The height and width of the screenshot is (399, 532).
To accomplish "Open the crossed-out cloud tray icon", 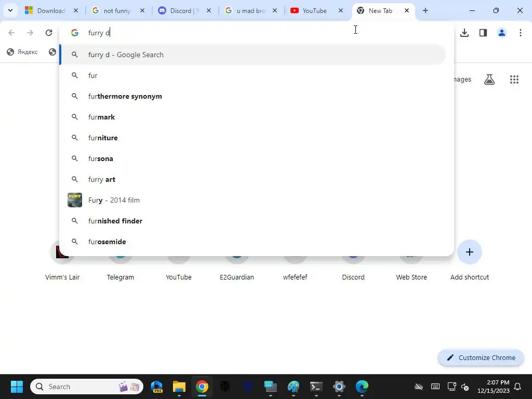I will point(419,387).
